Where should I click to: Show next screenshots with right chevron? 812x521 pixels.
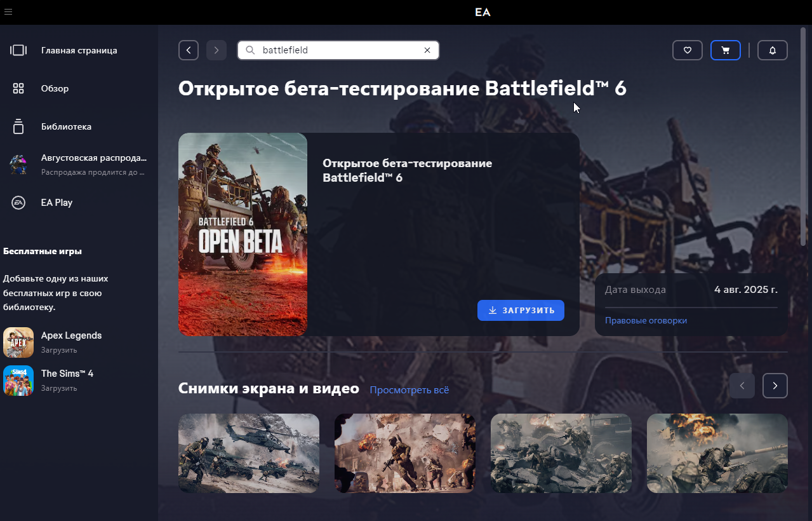[775, 386]
